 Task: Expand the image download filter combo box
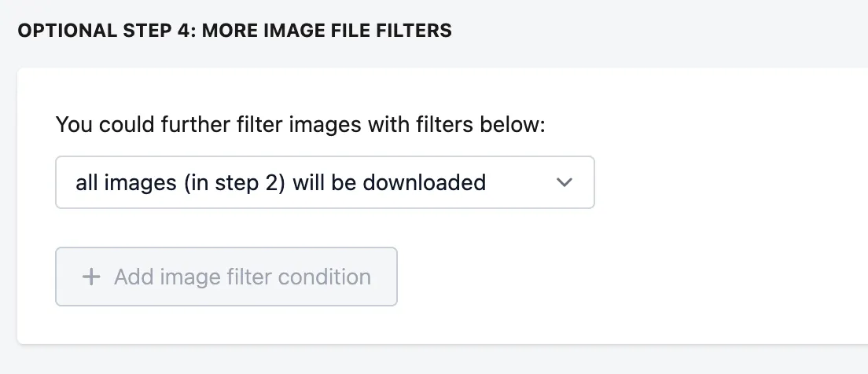pos(325,182)
